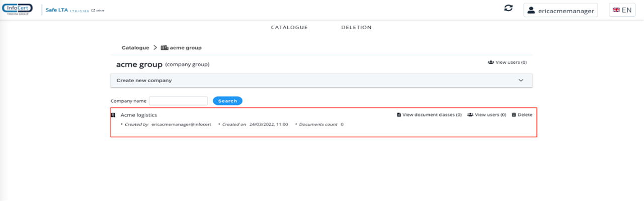Switch to the CATALOGUE tab
Image resolution: width=644 pixels, height=201 pixels.
[x=289, y=28]
